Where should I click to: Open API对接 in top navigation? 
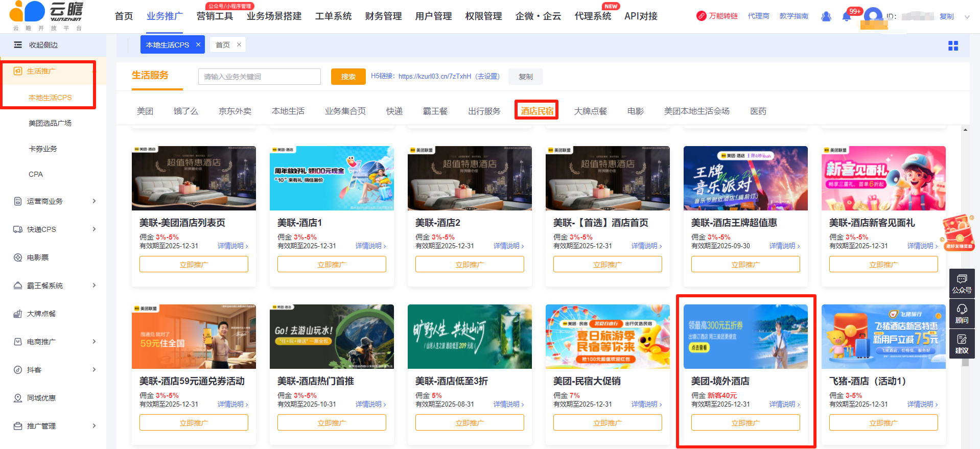pyautogui.click(x=641, y=16)
